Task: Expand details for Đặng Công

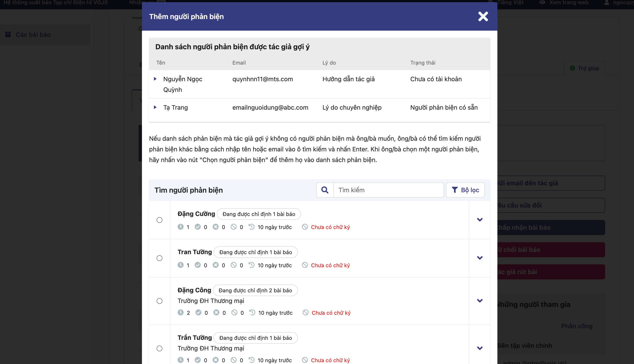Action: coord(480,301)
